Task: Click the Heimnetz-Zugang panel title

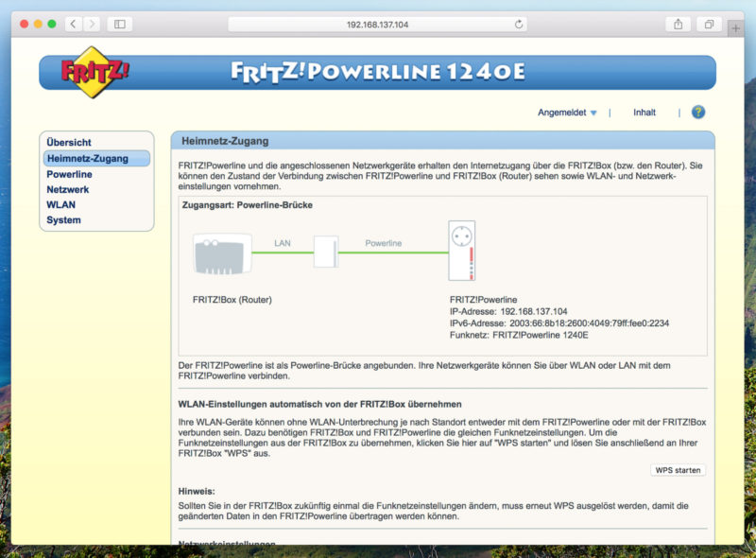Action: point(225,142)
